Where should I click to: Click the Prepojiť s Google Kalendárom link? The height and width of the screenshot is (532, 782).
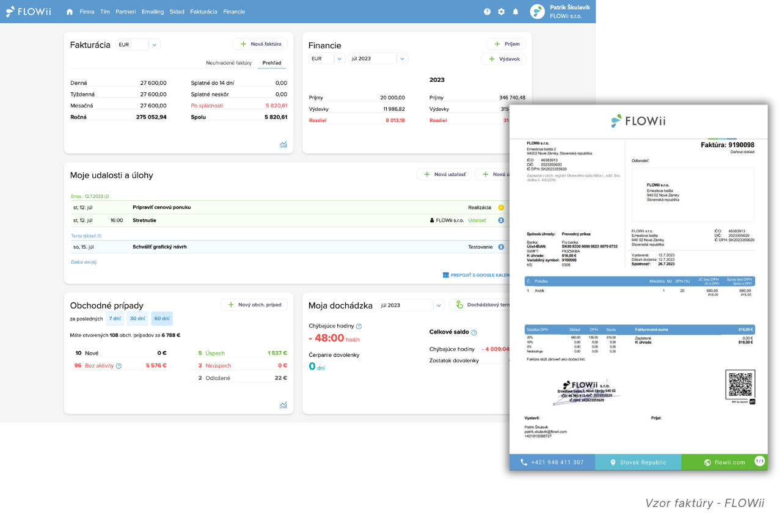[480, 275]
